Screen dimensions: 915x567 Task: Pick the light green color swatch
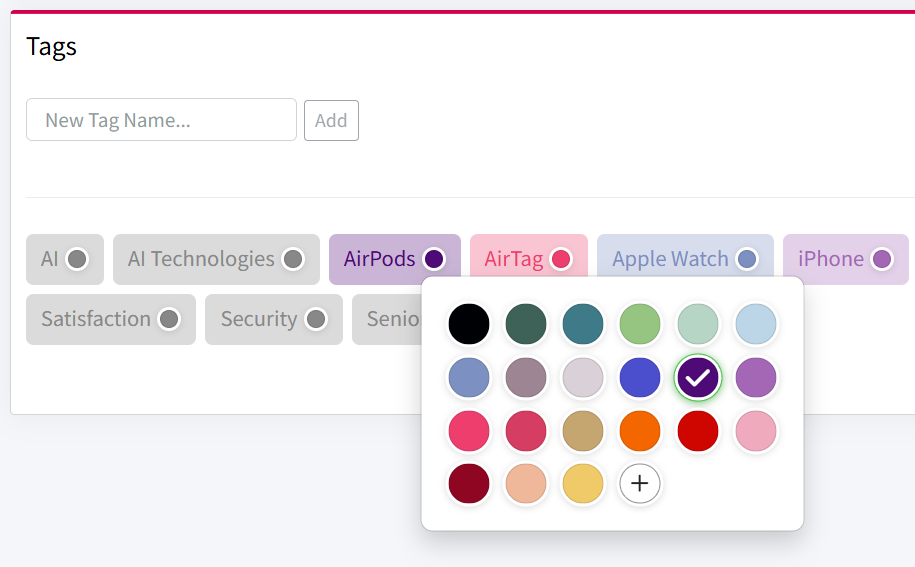[640, 324]
